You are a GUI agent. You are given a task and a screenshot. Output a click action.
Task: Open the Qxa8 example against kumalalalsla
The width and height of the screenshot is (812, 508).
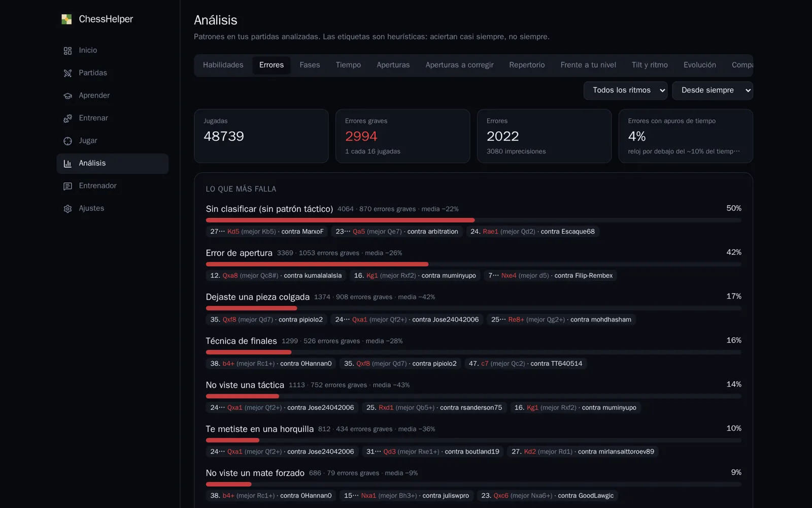[276, 276]
